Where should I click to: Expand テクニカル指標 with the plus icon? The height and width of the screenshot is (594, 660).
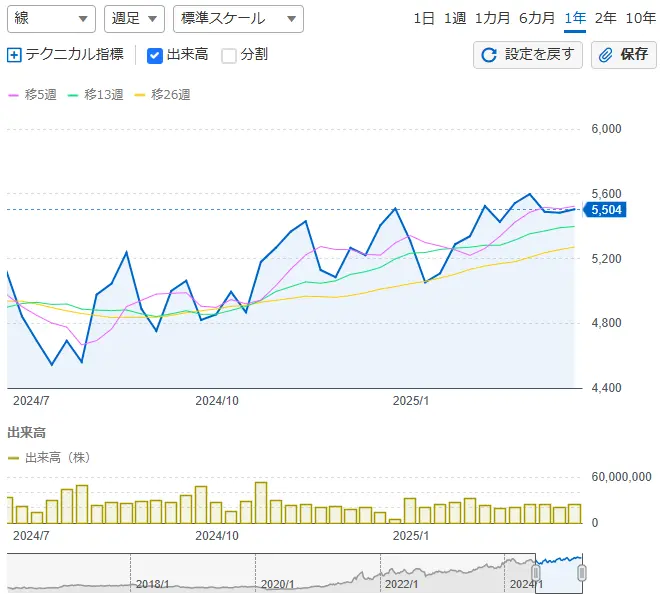pos(14,55)
